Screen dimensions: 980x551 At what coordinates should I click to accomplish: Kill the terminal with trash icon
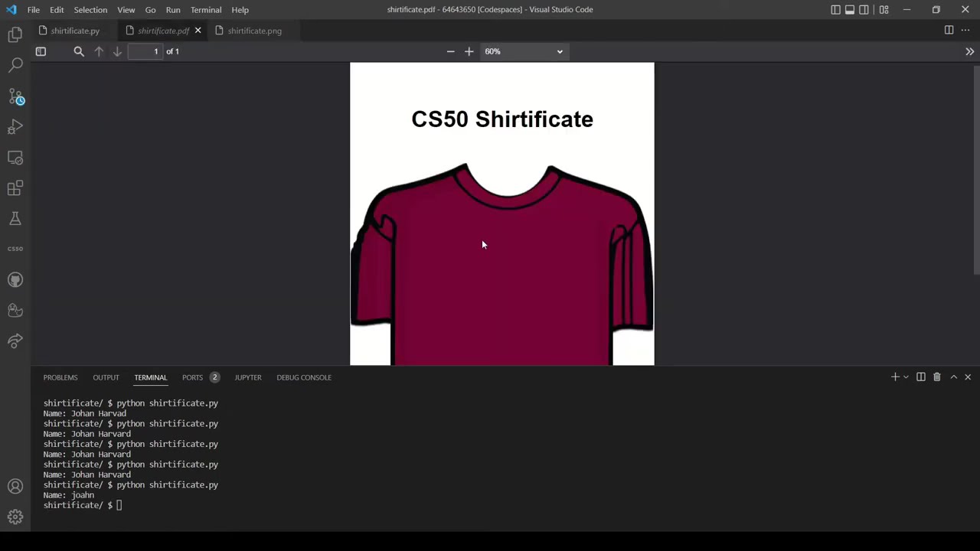(936, 377)
